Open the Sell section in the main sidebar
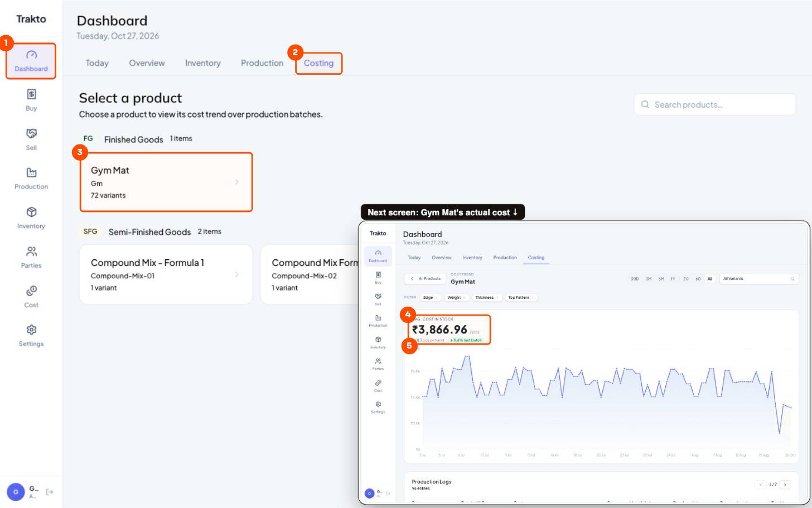Image resolution: width=812 pixels, height=508 pixels. tap(31, 139)
